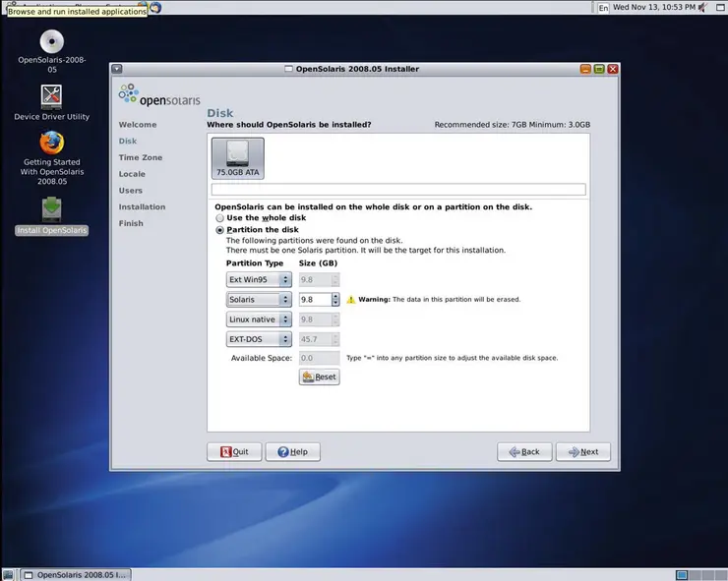Open the Getting Started Firefox desktop icon
The height and width of the screenshot is (581, 728).
click(51, 143)
